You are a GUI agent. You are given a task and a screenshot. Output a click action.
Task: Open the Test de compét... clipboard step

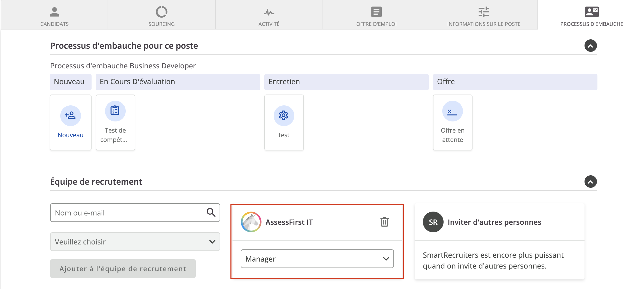(115, 111)
